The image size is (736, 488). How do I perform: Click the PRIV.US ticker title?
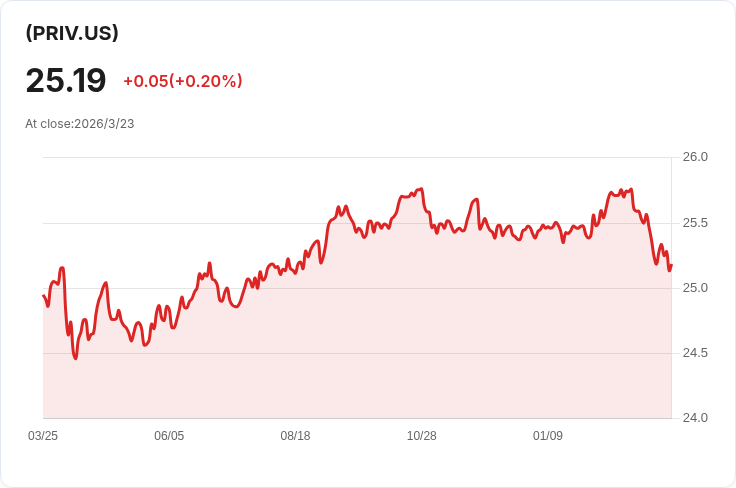point(72,33)
